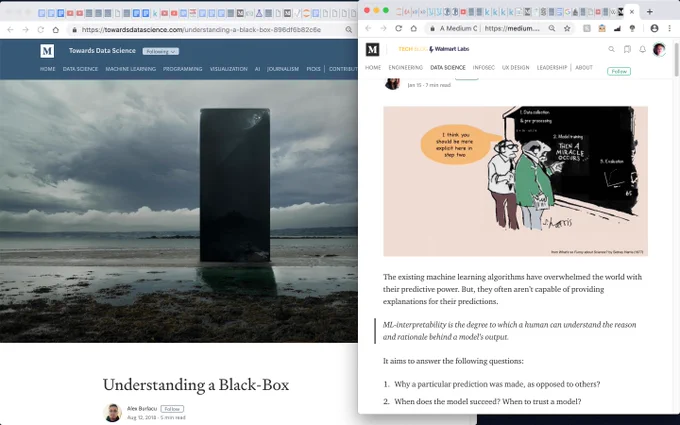Click the front window vertical scrollbar
680x425 pixels.
point(676,59)
